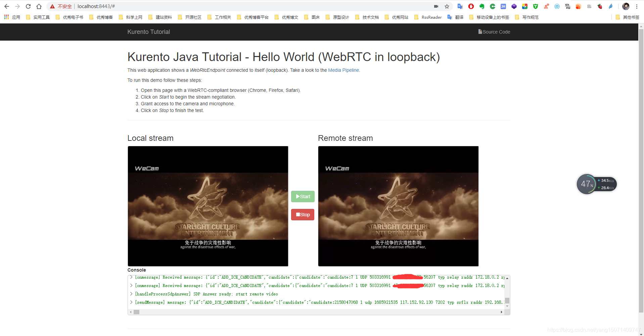Open the 科学上网 bookmark folder
The image size is (644, 336).
tap(131, 17)
